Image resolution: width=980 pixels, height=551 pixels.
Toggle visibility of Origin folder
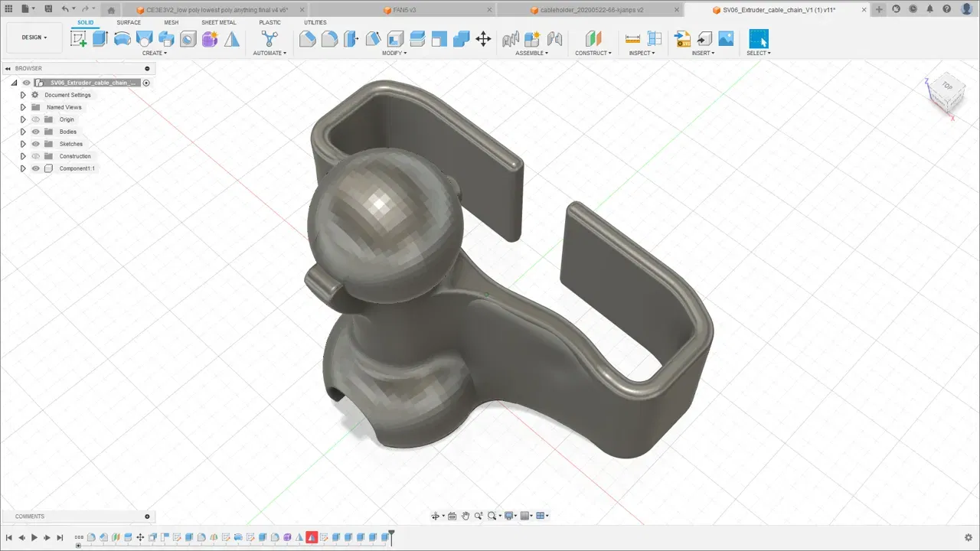point(35,119)
